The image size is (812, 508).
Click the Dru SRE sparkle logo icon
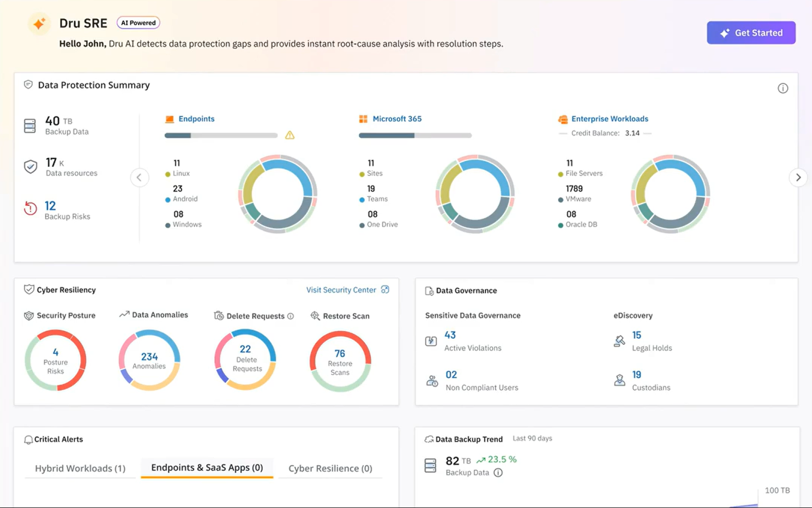pos(39,24)
